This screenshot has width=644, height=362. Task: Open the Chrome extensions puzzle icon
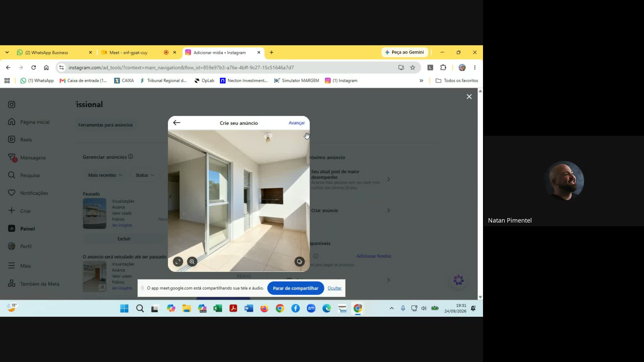click(x=443, y=67)
